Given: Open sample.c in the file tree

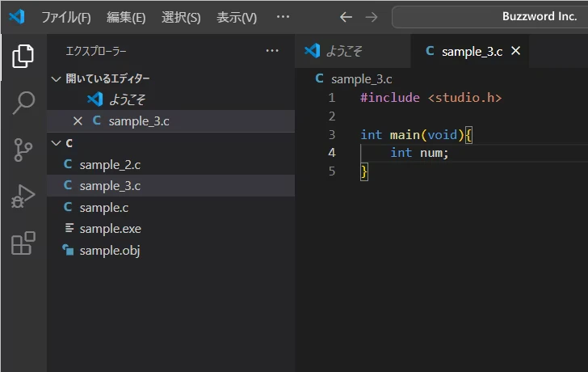Looking at the screenshot, I should point(171,207).
